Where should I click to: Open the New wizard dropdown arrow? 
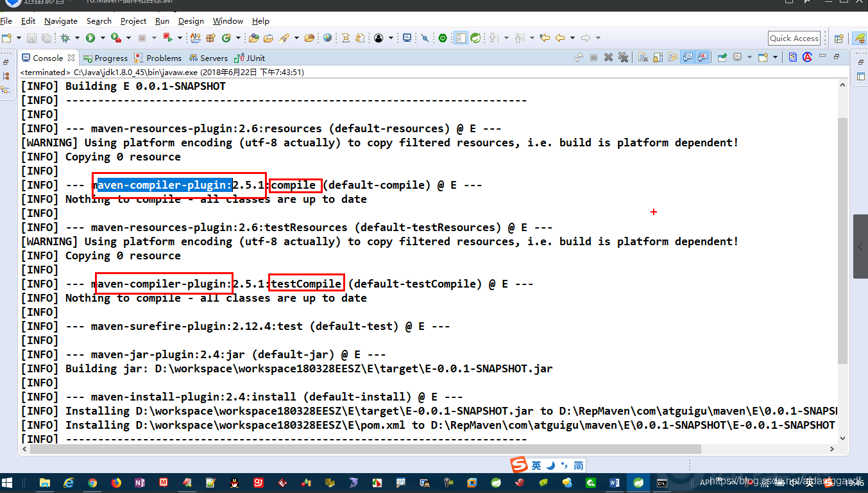[x=19, y=38]
